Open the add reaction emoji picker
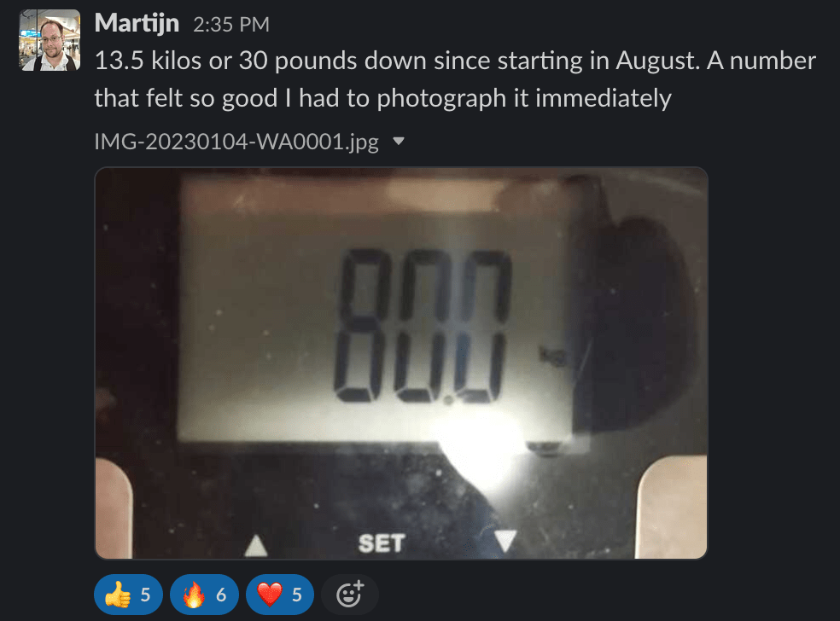The width and height of the screenshot is (840, 621). (x=350, y=595)
